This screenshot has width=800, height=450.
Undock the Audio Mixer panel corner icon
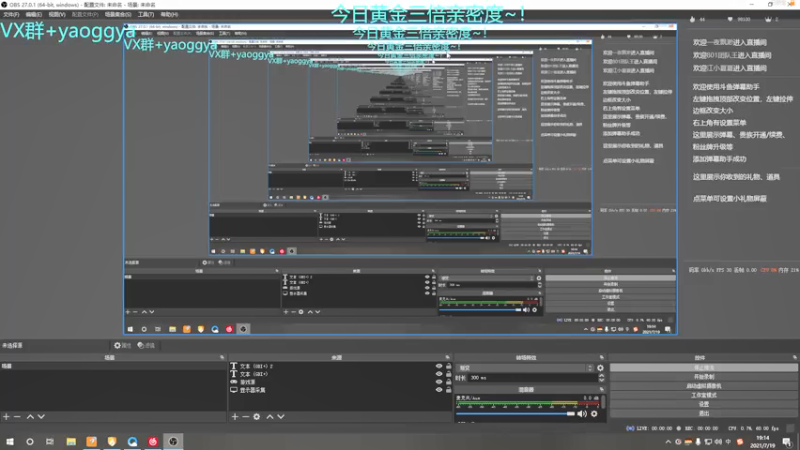click(x=602, y=389)
